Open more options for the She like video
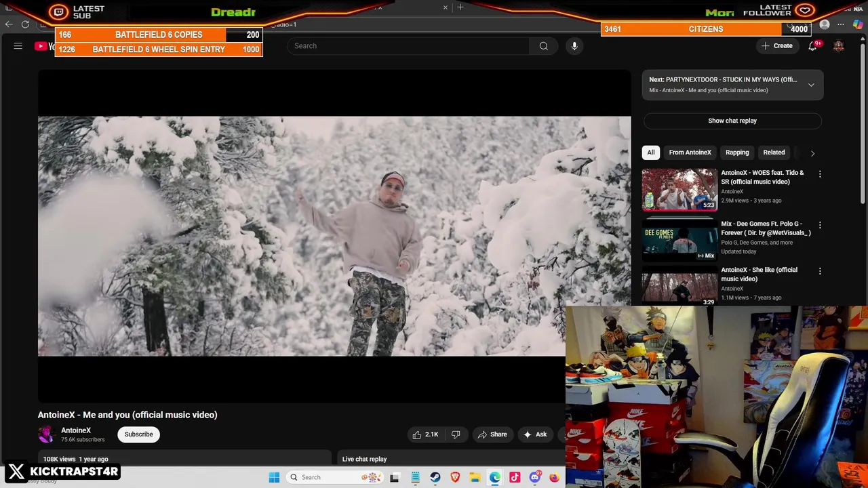Viewport: 868px width, 488px height. (820, 271)
